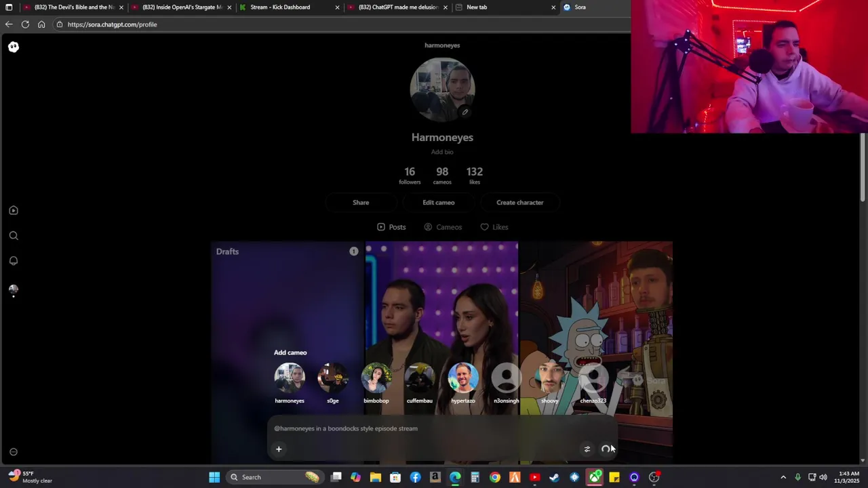Add the shoovy cameo avatar

[x=550, y=378]
